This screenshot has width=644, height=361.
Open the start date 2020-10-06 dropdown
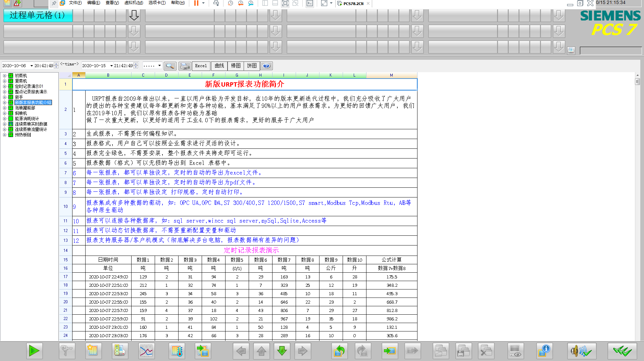32,66
